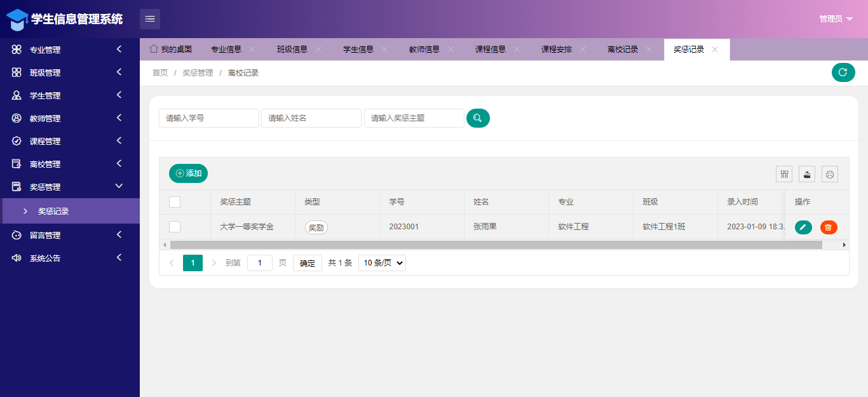Click the 添加 add button
Screen dimensions: 868x397
[x=188, y=173]
